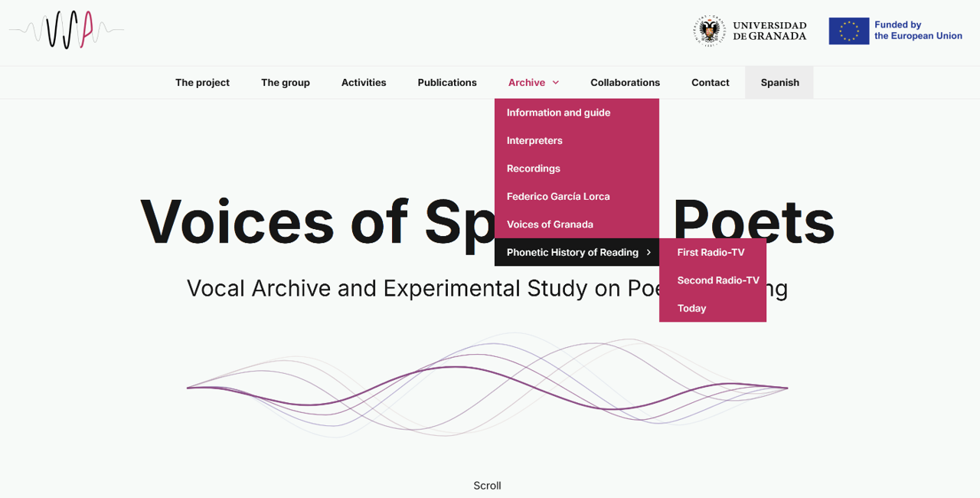The image size is (980, 498).
Task: Open Second Radio-TV submenu item
Action: (x=718, y=280)
